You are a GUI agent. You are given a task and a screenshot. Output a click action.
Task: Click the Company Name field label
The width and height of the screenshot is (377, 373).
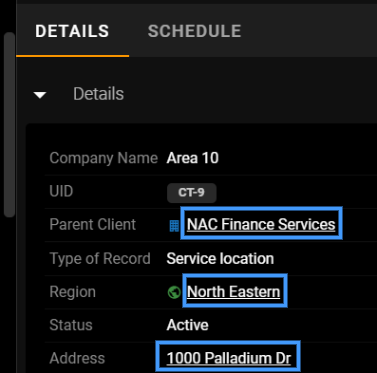point(104,158)
